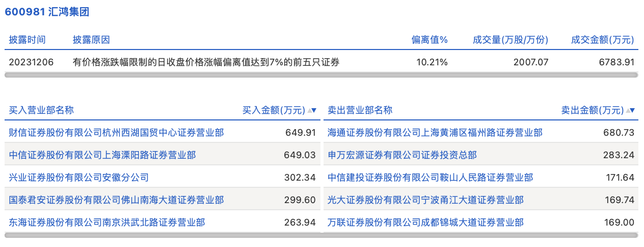The image size is (644, 247).
Task: Click 中信建投鞍山人民路证券营业部
Action: [x=430, y=178]
